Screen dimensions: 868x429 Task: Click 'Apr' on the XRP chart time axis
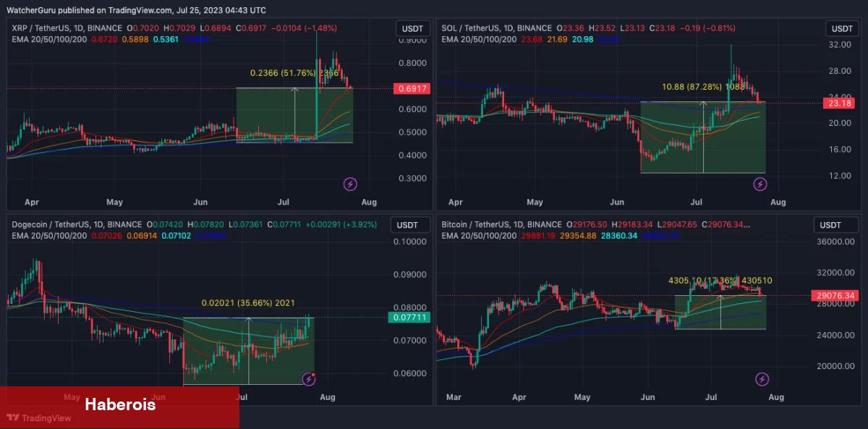pos(31,202)
